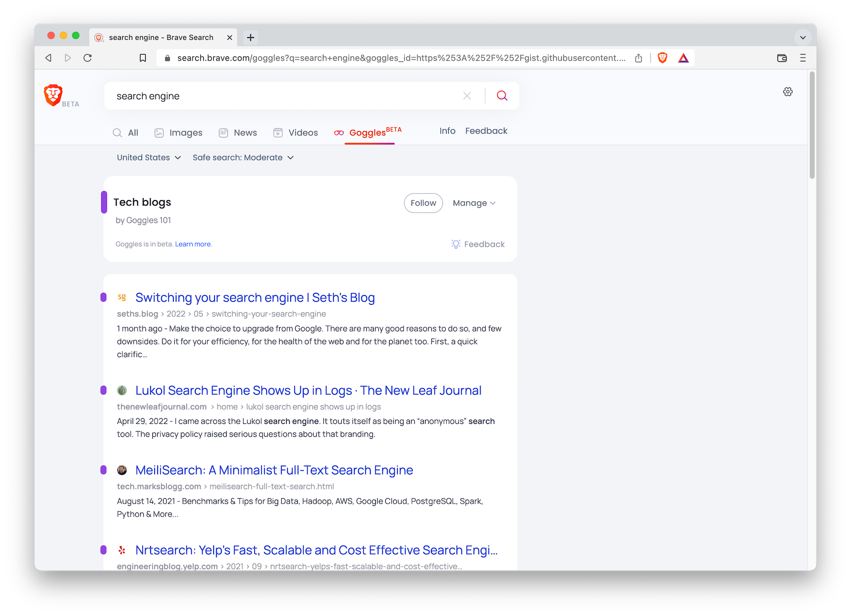Bookmark this page via bookmark icon
Screen dimensions: 851x616
(143, 58)
